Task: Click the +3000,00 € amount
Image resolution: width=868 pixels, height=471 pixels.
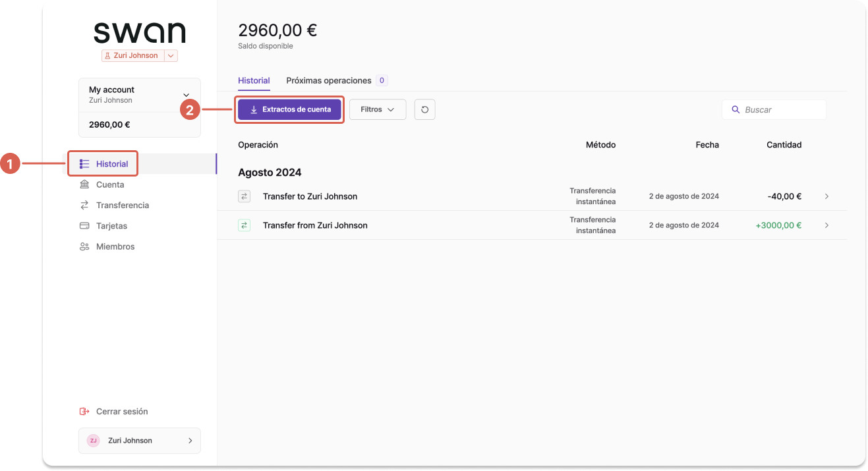Action: click(x=778, y=225)
